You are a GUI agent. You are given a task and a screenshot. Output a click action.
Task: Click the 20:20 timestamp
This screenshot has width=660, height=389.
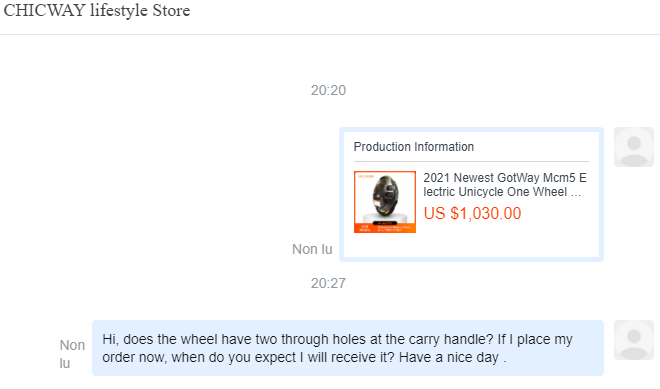click(x=328, y=90)
